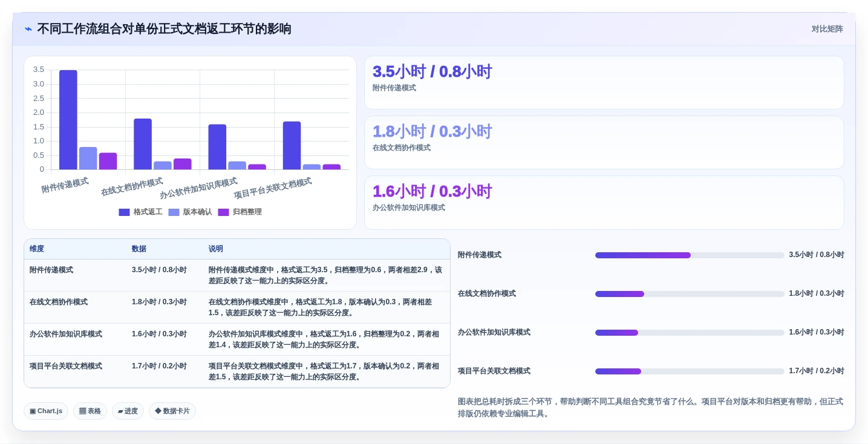Click the 在线文档协作模式 progress bar
868x444 pixels.
point(690,294)
